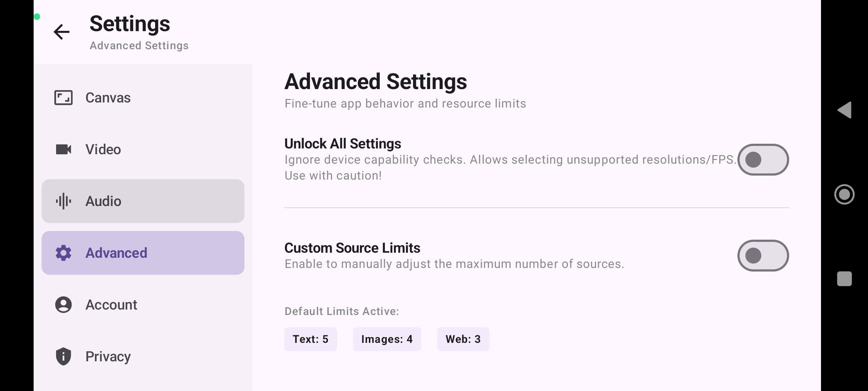The height and width of the screenshot is (391, 868).
Task: Switch to the Video settings tab
Action: tap(143, 149)
